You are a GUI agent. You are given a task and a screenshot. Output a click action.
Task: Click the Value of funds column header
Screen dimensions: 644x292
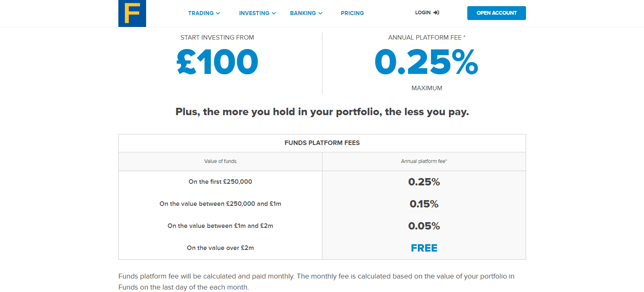pyautogui.click(x=220, y=161)
